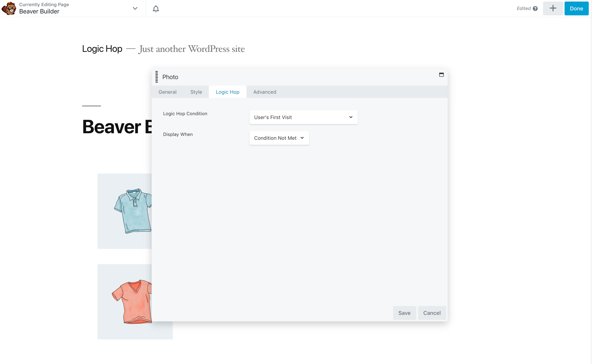This screenshot has width=592, height=364.
Task: Open the Display When dropdown
Action: click(279, 138)
